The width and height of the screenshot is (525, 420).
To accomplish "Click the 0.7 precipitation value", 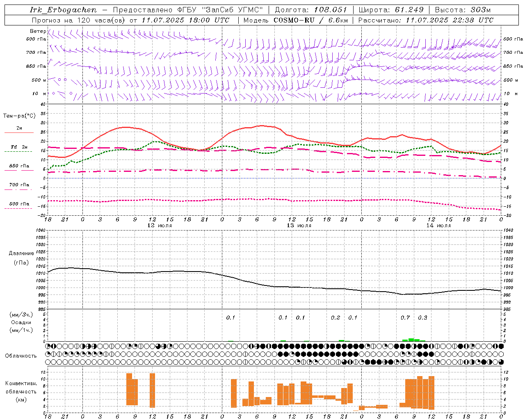I will [x=405, y=318].
